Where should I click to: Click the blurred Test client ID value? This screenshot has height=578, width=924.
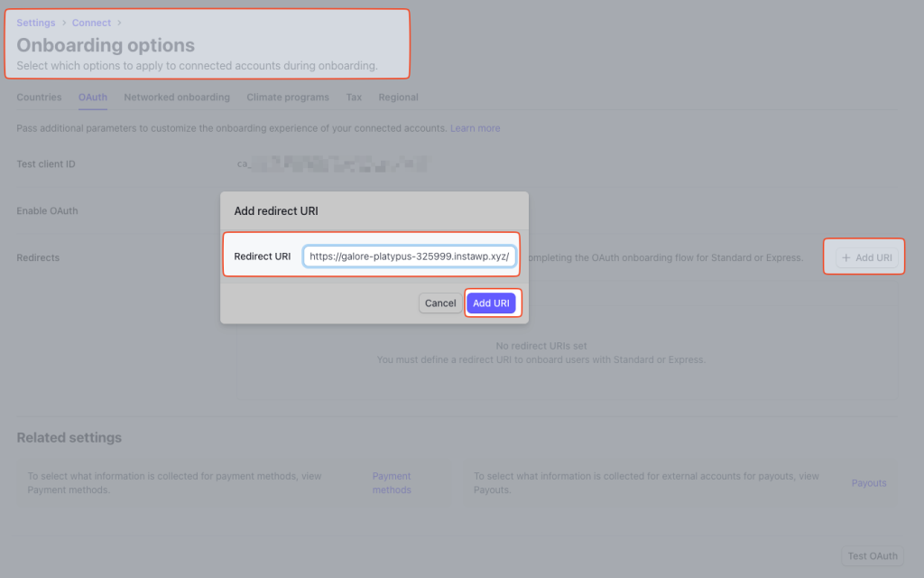click(333, 163)
